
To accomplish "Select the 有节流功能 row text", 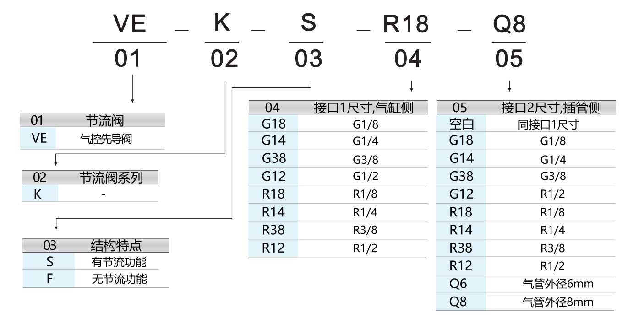I will (119, 262).
